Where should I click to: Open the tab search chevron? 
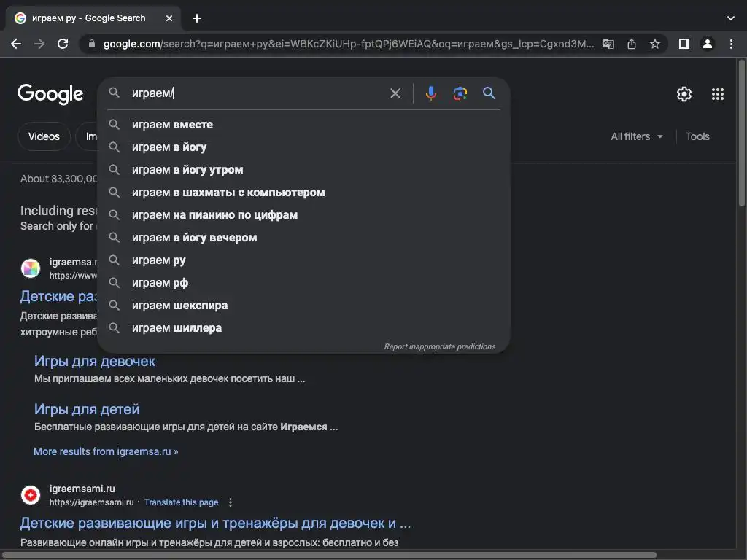tap(731, 18)
